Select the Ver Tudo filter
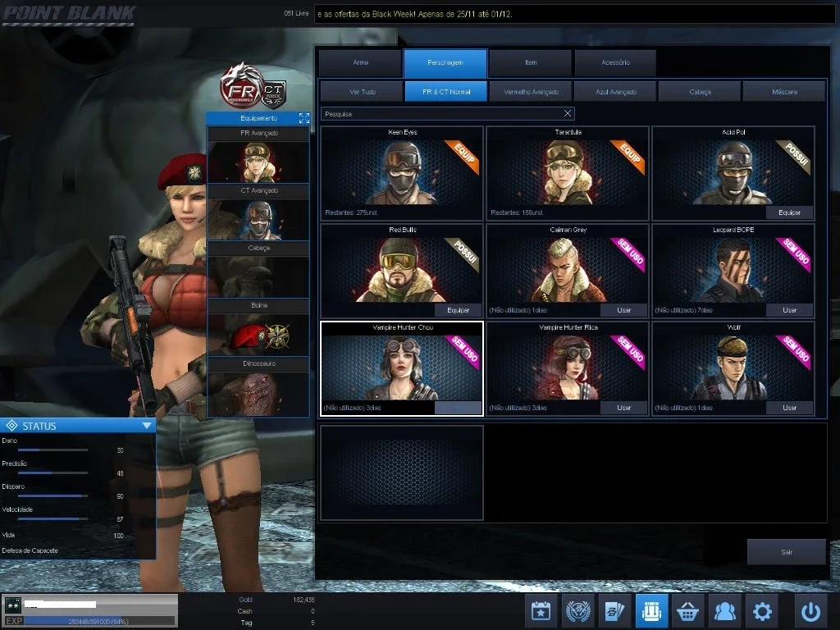The width and height of the screenshot is (840, 630). 362,92
